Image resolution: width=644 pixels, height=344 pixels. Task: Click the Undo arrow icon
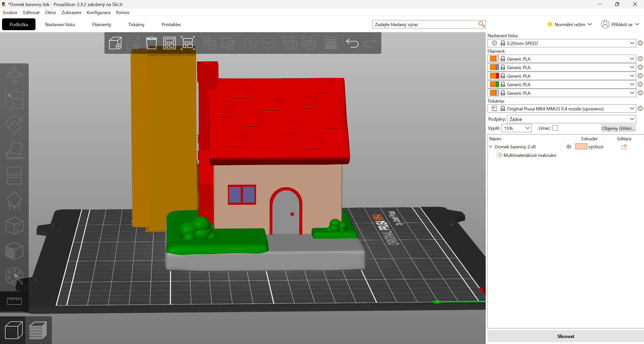352,43
